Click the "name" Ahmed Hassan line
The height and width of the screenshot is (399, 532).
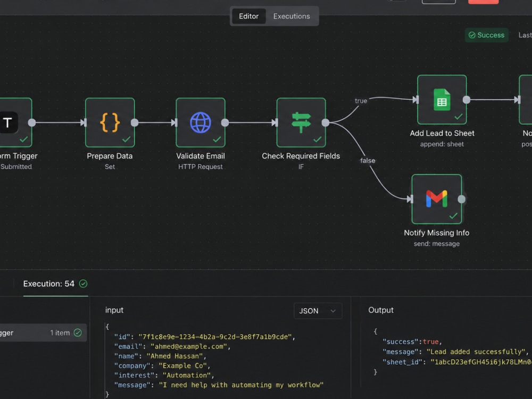[x=160, y=356]
